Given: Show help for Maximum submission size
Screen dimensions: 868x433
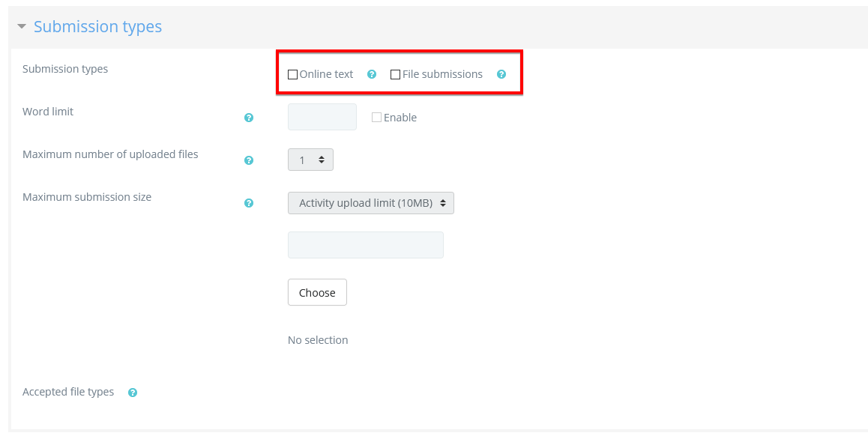Looking at the screenshot, I should pyautogui.click(x=249, y=203).
